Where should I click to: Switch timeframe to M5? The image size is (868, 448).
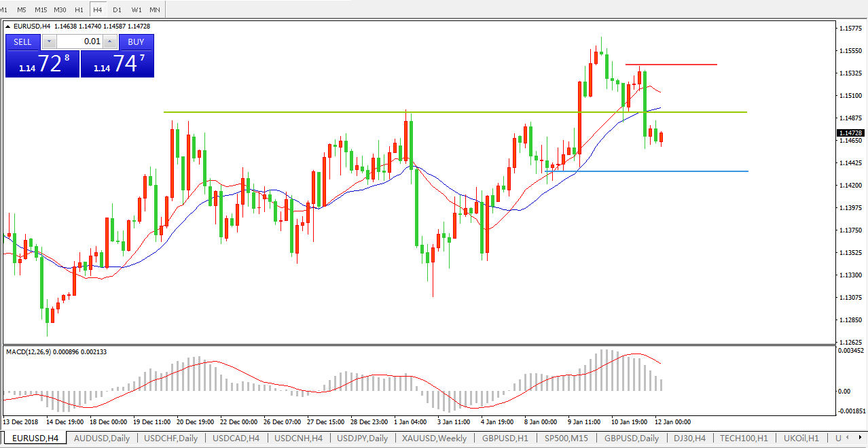point(22,10)
